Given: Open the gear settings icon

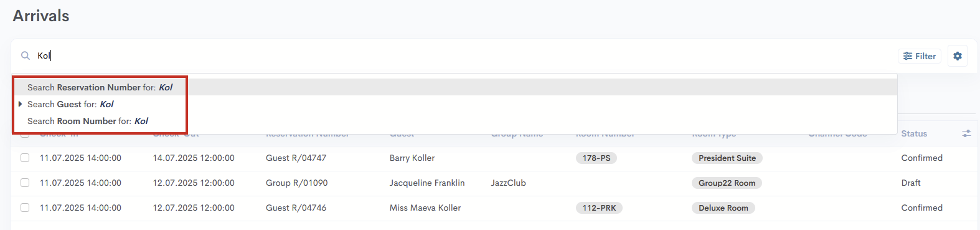Looking at the screenshot, I should pos(958,56).
